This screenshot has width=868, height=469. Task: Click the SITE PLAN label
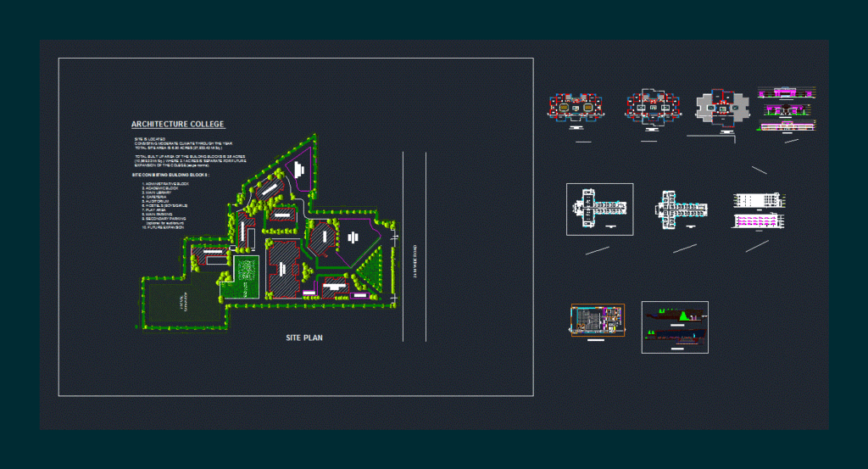click(304, 338)
